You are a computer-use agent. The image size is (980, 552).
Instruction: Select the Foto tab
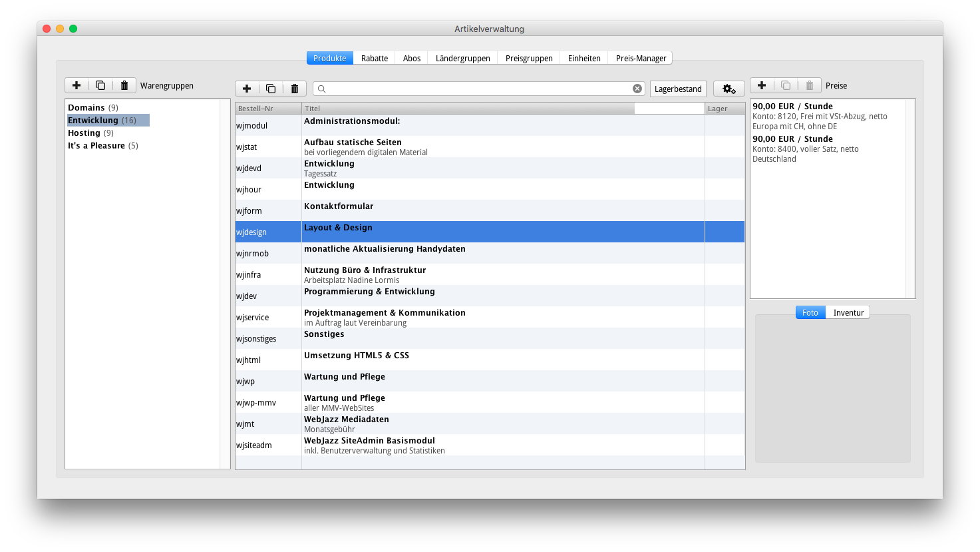pos(810,312)
